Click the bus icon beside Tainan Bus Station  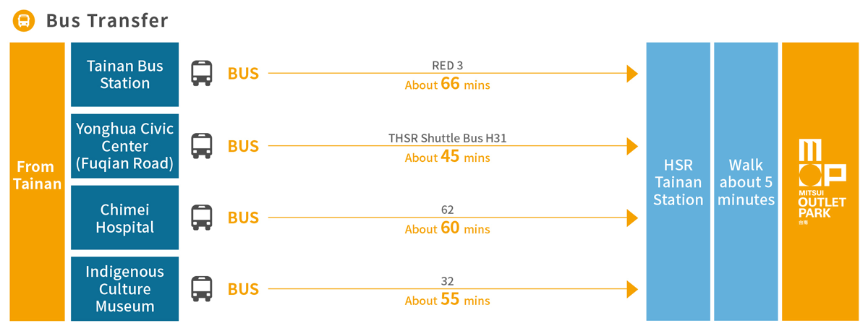[x=201, y=73]
